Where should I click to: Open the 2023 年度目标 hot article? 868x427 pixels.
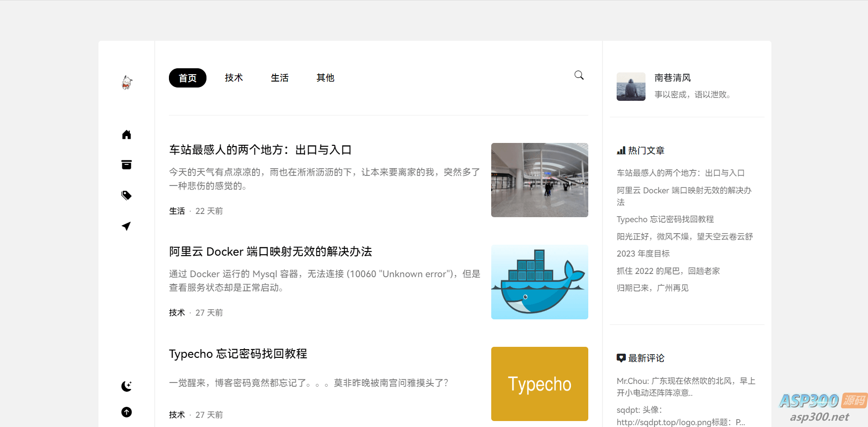tap(643, 253)
